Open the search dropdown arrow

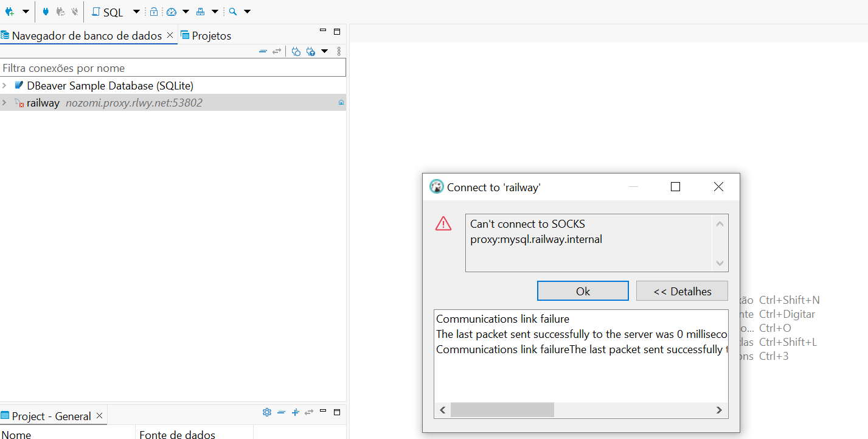point(247,12)
